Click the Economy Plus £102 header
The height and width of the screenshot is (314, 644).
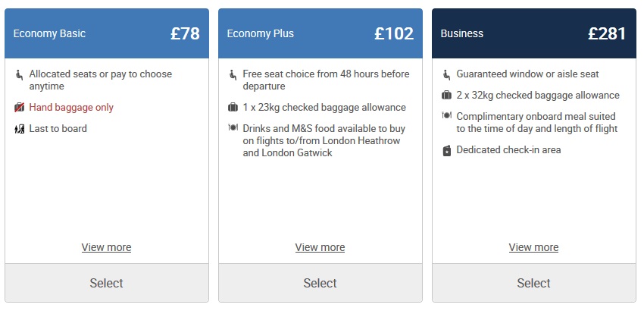(320, 33)
